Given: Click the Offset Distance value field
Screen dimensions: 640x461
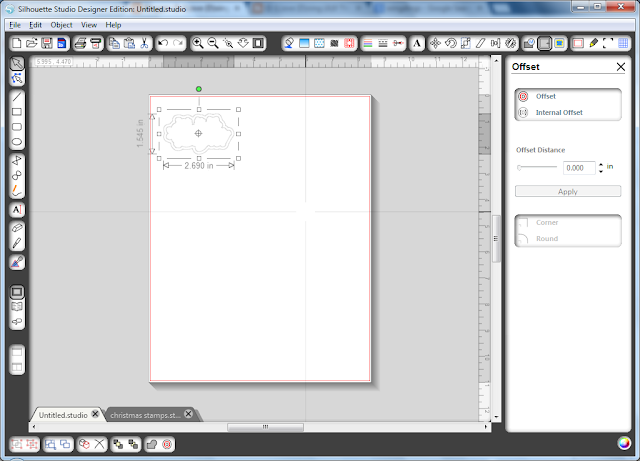Looking at the screenshot, I should click(x=579, y=168).
